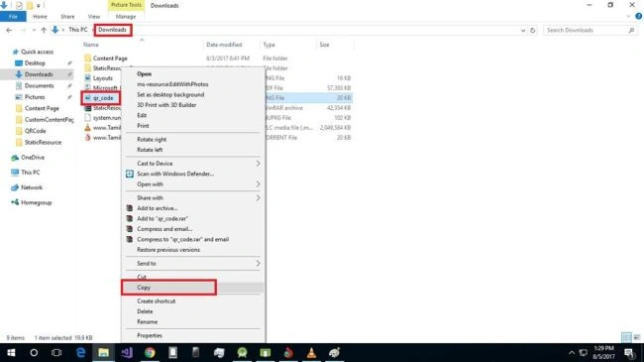Click the Up one level arrow
Screen dimensions: 644x362
[x=44, y=30]
